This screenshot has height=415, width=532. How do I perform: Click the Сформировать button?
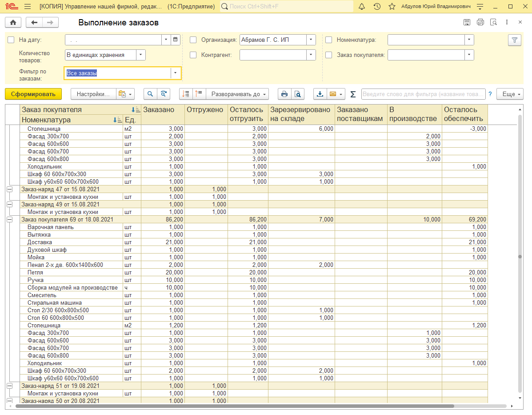[33, 94]
